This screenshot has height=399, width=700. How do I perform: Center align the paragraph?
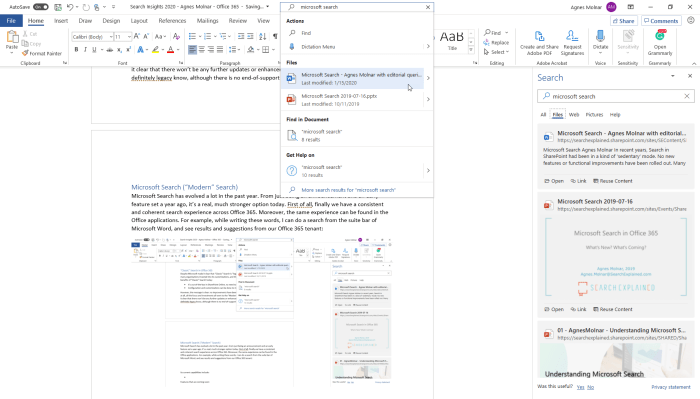(x=202, y=50)
